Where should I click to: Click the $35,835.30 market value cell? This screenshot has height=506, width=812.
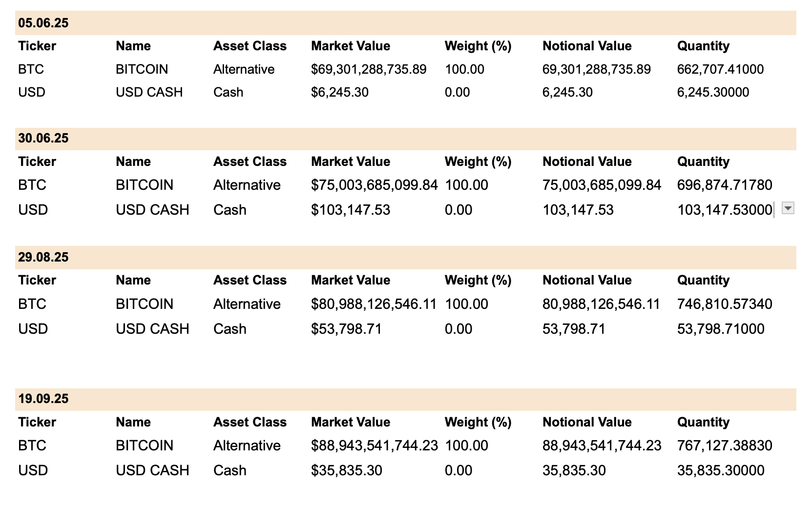(x=347, y=470)
